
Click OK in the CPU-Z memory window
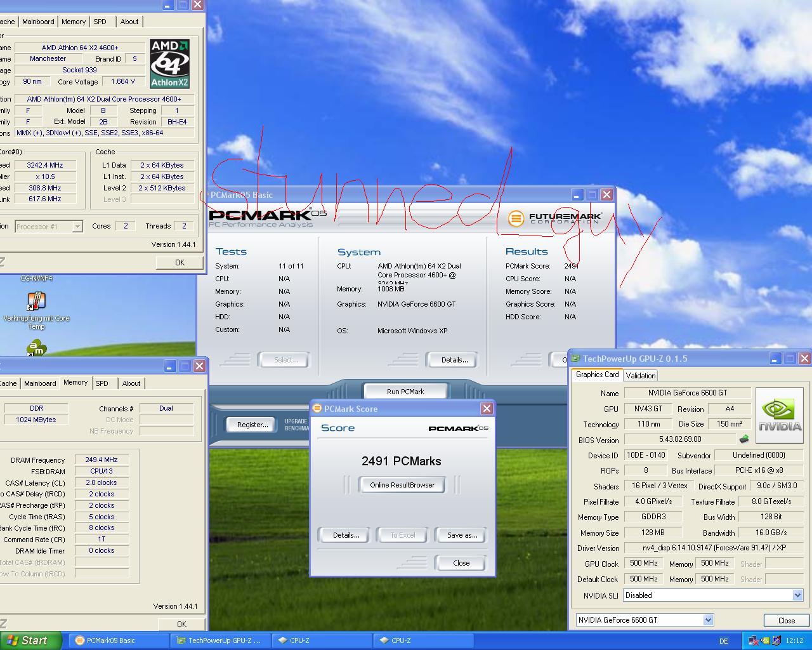[181, 624]
